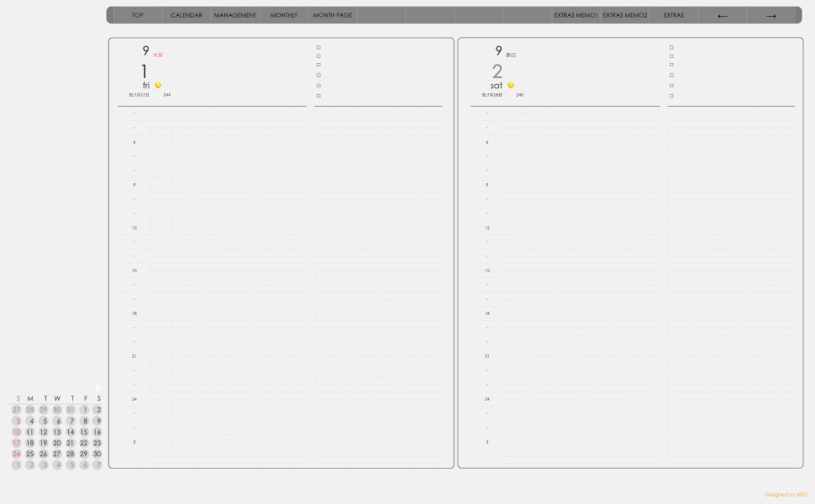Click the 15 hour label on the sat page

coord(487,270)
